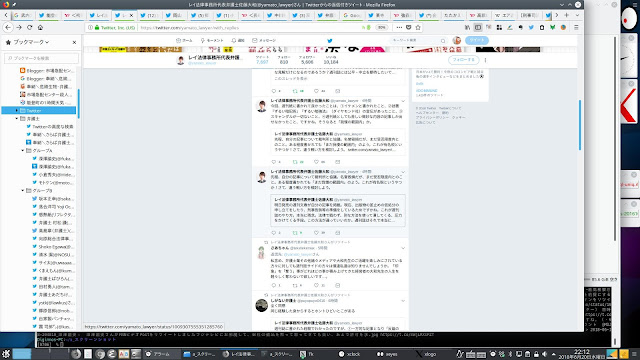Click the zoom level 90% indicator
Screen dimensions: 640x360
[x=381, y=27]
